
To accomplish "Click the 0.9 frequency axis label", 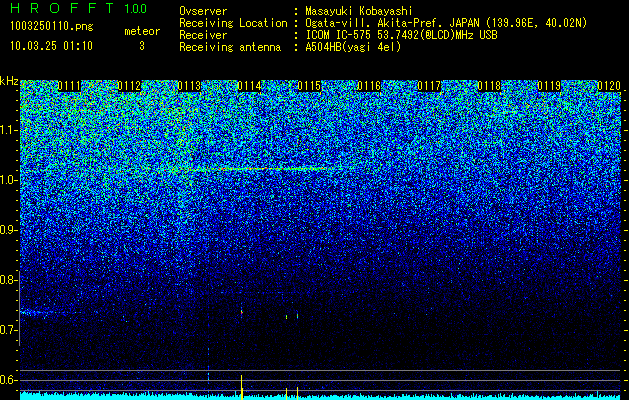I will (x=8, y=230).
